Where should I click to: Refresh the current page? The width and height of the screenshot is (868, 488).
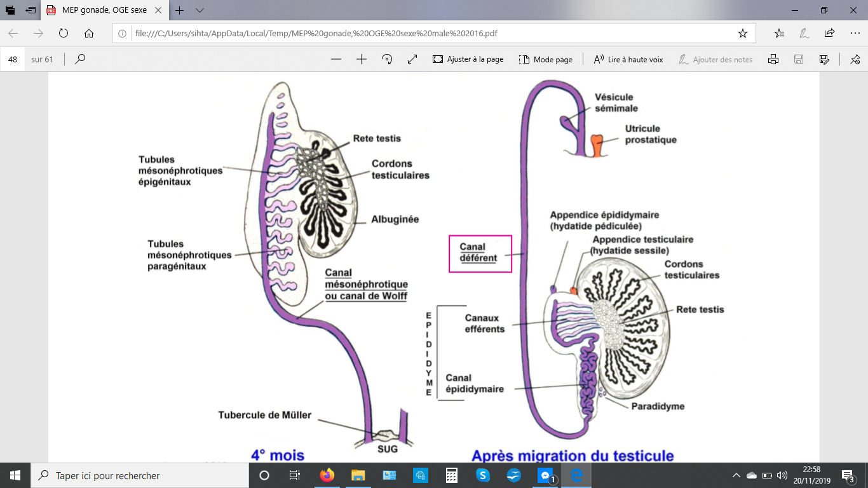pyautogui.click(x=64, y=33)
